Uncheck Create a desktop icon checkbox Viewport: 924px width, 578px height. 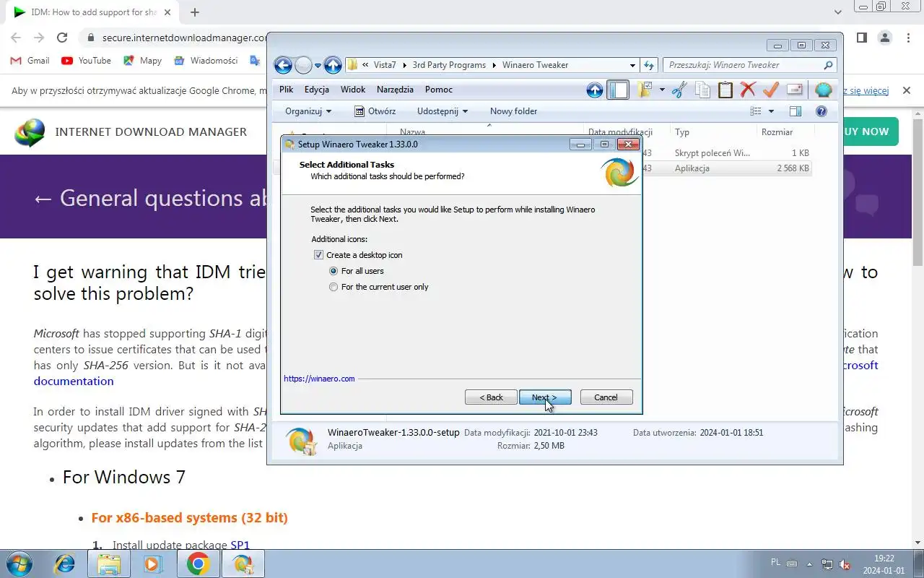(318, 255)
